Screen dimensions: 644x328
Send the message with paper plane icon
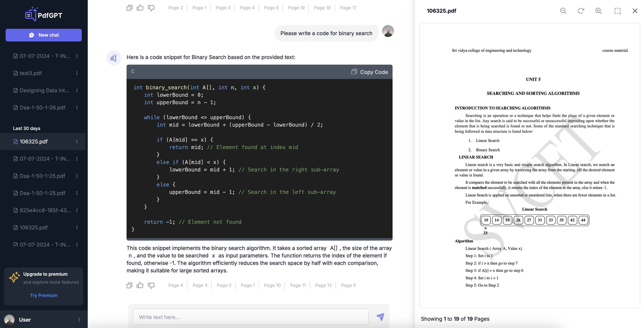click(380, 317)
